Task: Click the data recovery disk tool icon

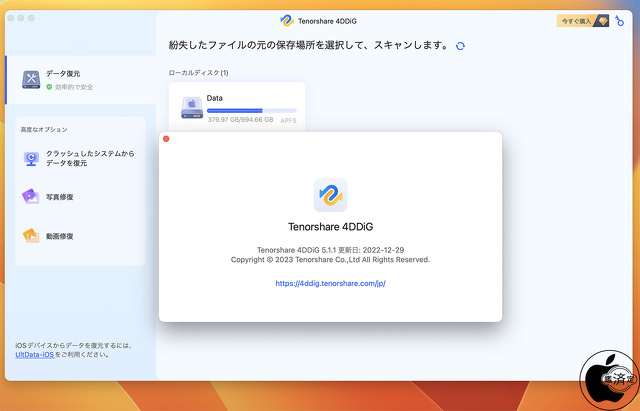Action: (31, 80)
